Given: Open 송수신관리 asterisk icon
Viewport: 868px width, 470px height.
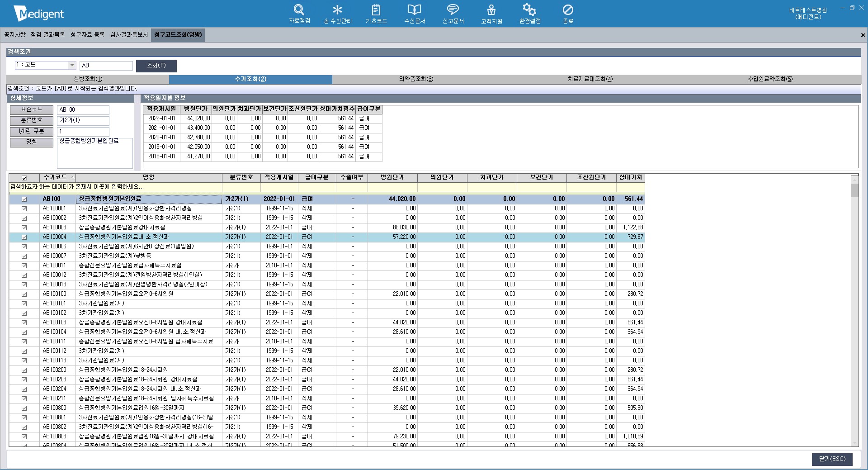Looking at the screenshot, I should [x=338, y=14].
